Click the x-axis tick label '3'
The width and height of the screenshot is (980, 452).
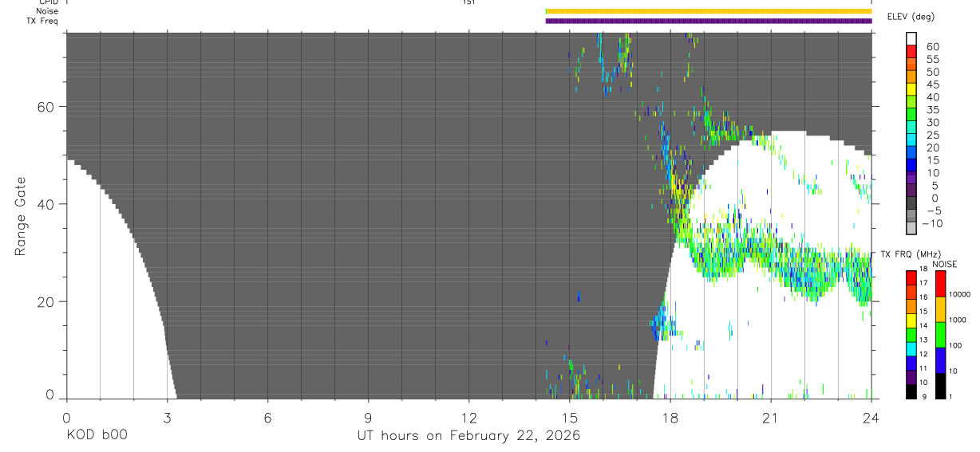tap(167, 417)
